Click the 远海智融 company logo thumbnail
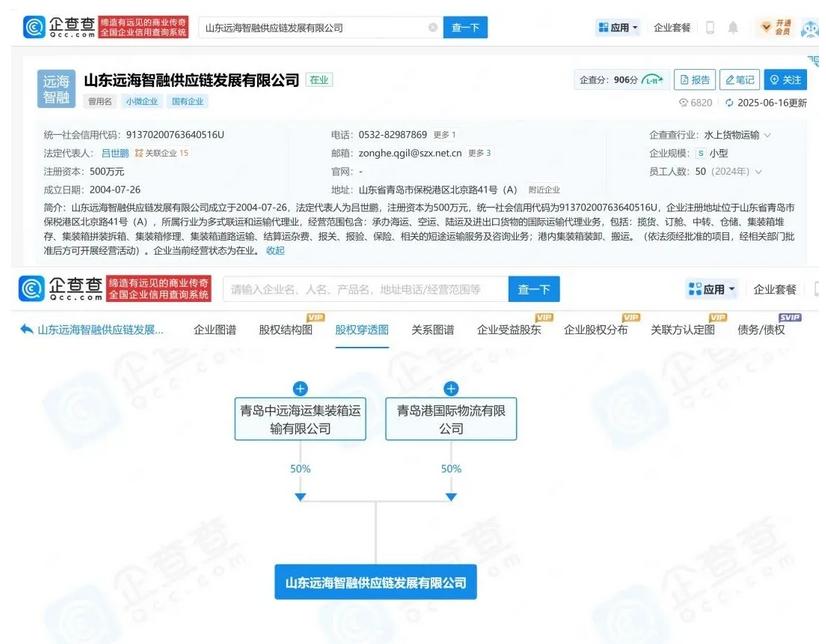The width and height of the screenshot is (826, 644). coord(56,89)
